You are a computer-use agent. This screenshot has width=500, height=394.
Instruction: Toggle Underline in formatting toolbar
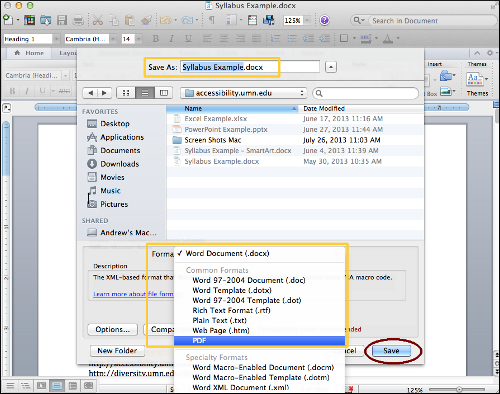(x=188, y=39)
